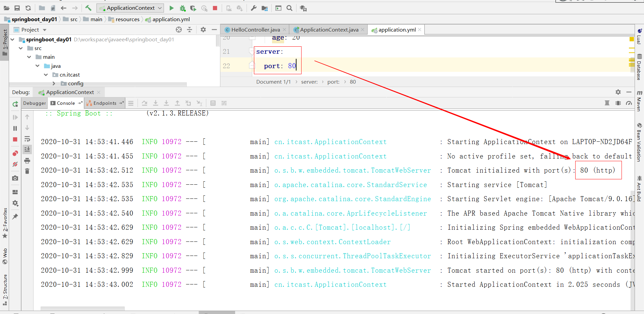Toggle scroll to end of console
The height and width of the screenshot is (314, 644).
28,149
